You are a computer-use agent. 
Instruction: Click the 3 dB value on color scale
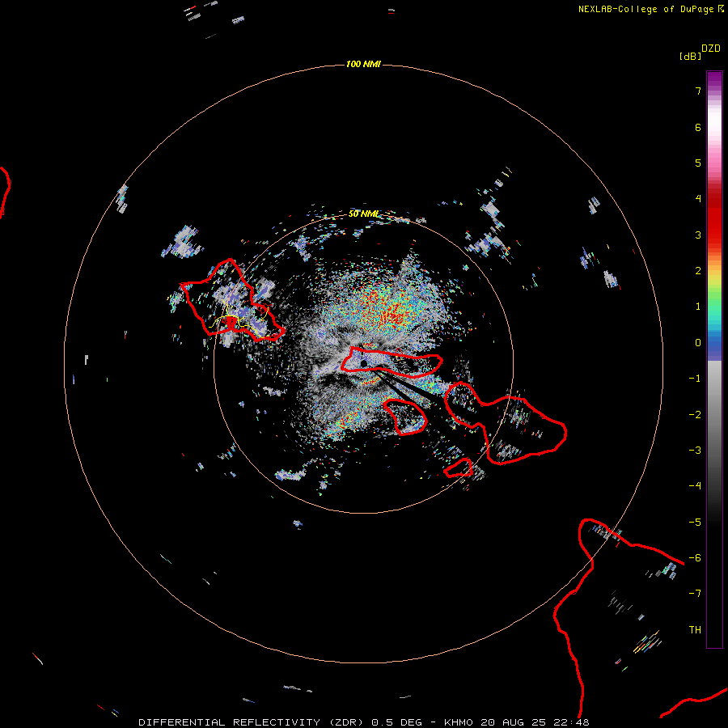coord(698,235)
